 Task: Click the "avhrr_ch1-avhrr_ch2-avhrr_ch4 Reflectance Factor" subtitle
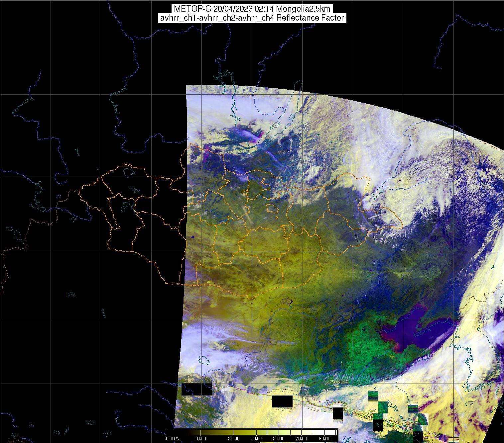252,18
